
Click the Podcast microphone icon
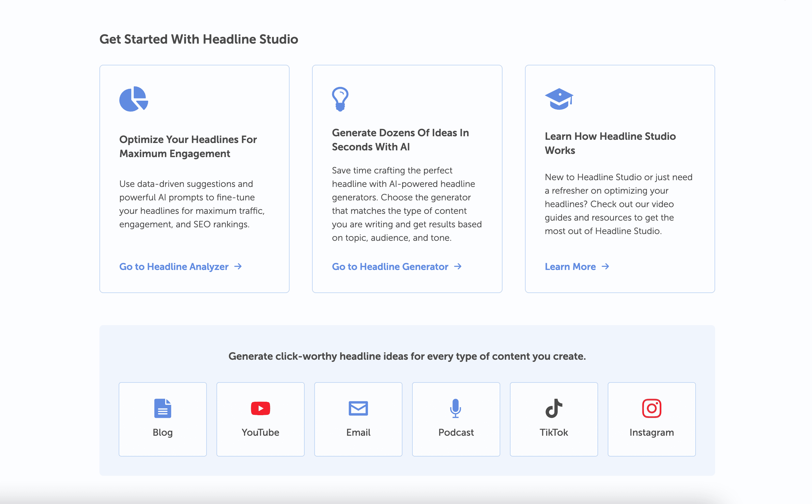pyautogui.click(x=455, y=408)
